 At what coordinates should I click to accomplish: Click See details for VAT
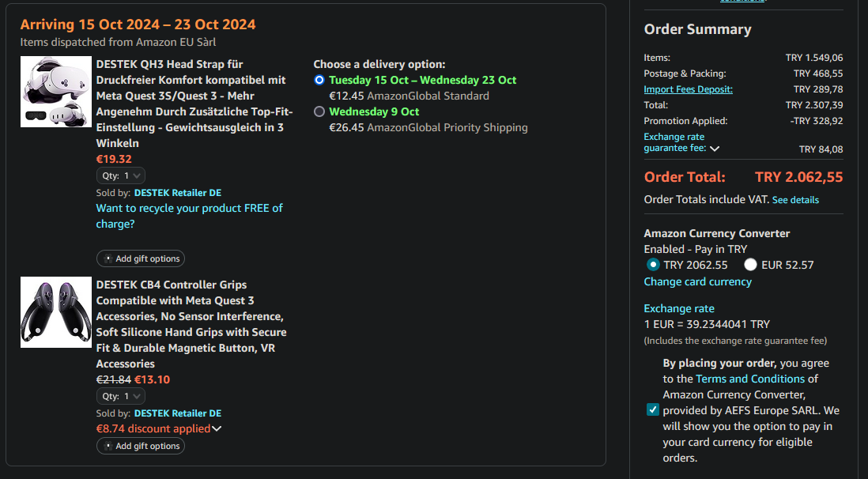pyautogui.click(x=795, y=200)
